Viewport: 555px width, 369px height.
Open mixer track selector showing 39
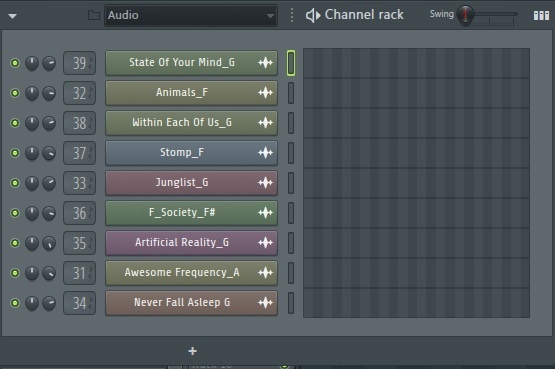[x=79, y=63]
